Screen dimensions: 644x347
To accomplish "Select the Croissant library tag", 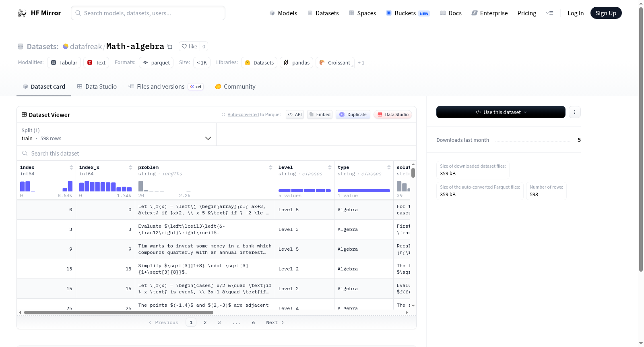I will click(x=335, y=62).
